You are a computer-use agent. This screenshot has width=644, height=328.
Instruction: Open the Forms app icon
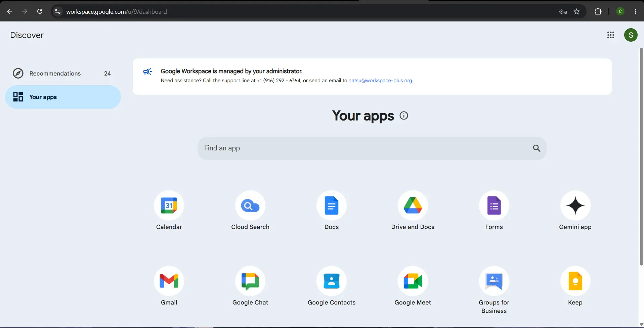point(494,205)
